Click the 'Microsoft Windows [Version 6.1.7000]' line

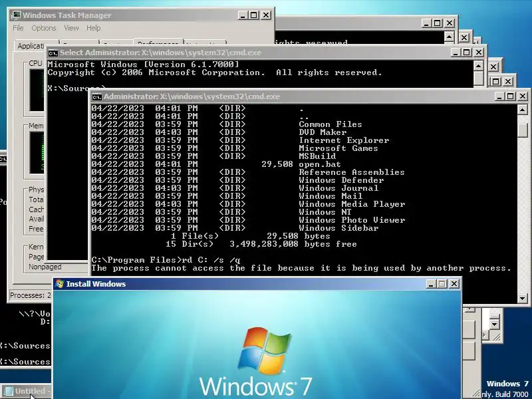click(143, 65)
